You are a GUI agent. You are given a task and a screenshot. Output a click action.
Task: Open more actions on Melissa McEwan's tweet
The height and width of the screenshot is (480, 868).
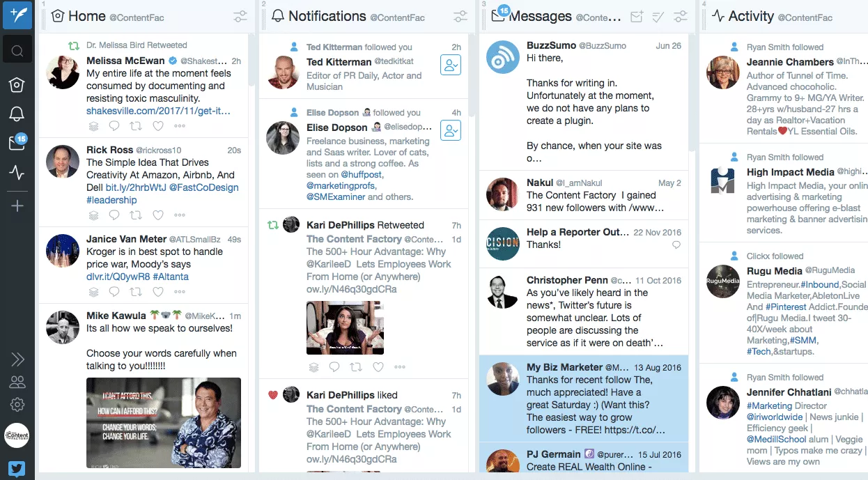[x=180, y=125]
